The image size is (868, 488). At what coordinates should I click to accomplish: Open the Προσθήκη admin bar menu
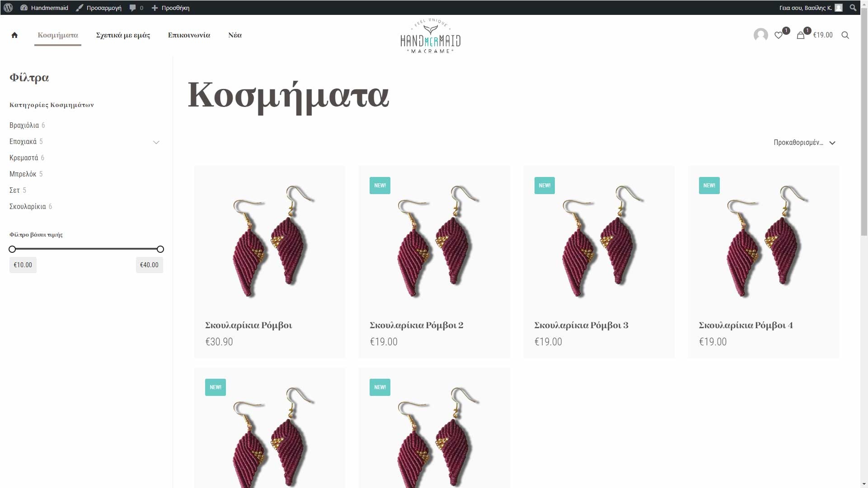click(170, 8)
